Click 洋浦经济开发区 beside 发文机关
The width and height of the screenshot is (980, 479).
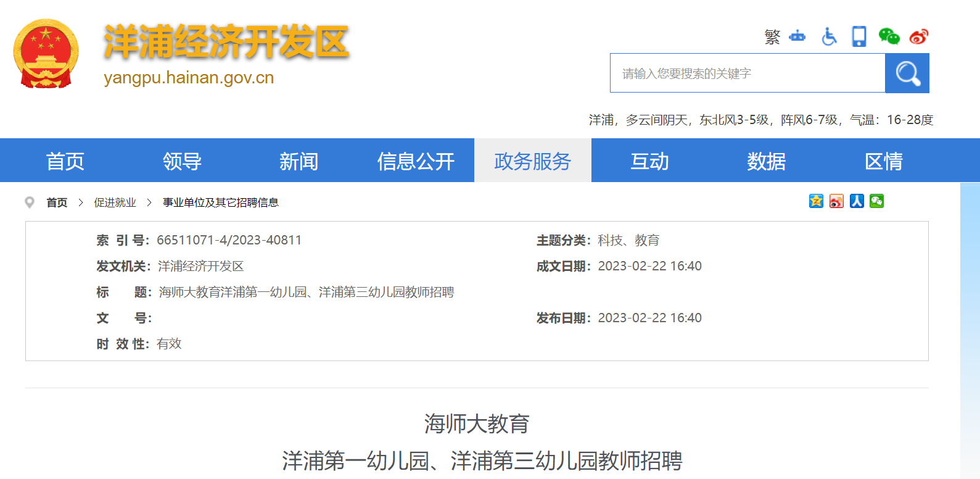201,266
